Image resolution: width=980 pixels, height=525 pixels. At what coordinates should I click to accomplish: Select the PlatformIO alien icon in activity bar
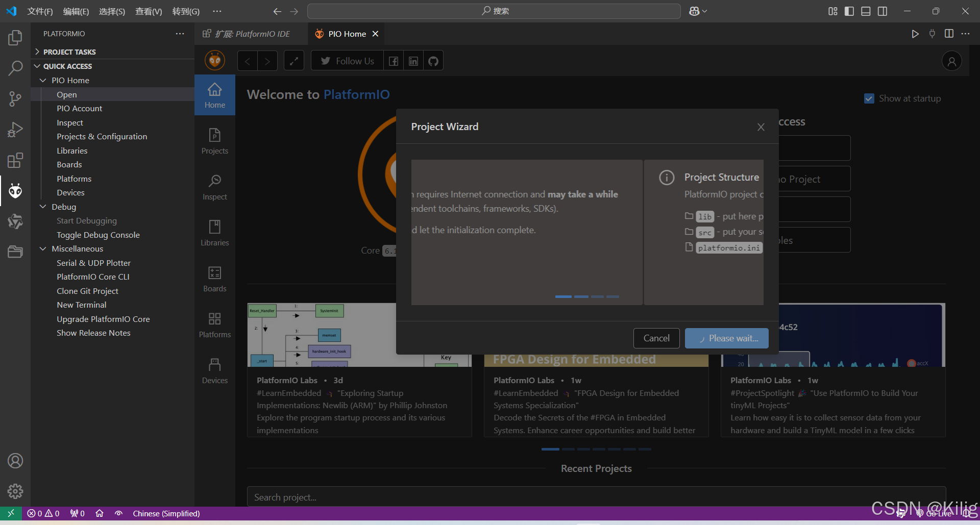tap(15, 191)
